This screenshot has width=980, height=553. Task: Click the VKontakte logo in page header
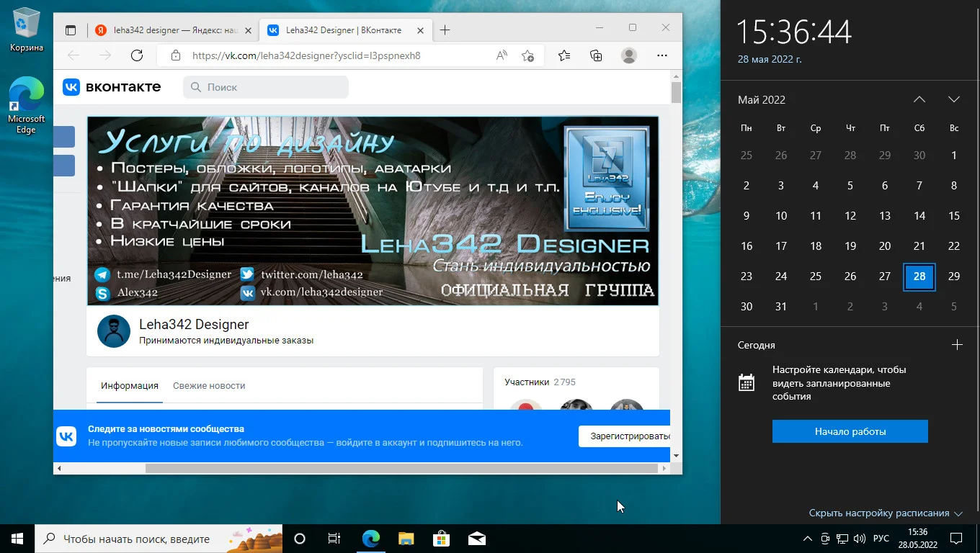pos(112,87)
